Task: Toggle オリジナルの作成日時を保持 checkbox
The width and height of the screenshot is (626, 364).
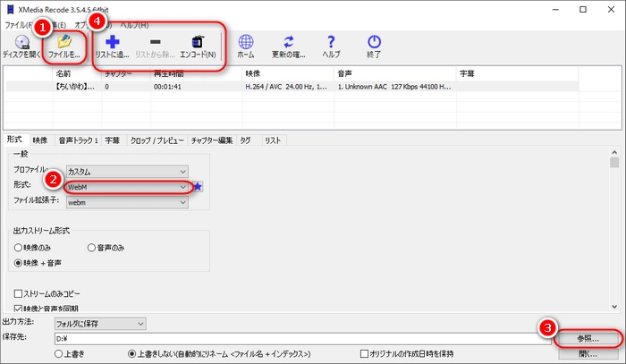Action: point(364,353)
